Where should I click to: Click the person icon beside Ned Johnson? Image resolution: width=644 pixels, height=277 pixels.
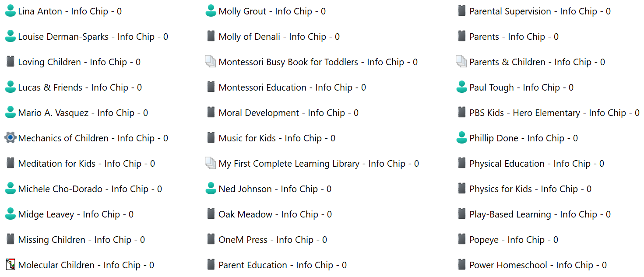click(211, 189)
